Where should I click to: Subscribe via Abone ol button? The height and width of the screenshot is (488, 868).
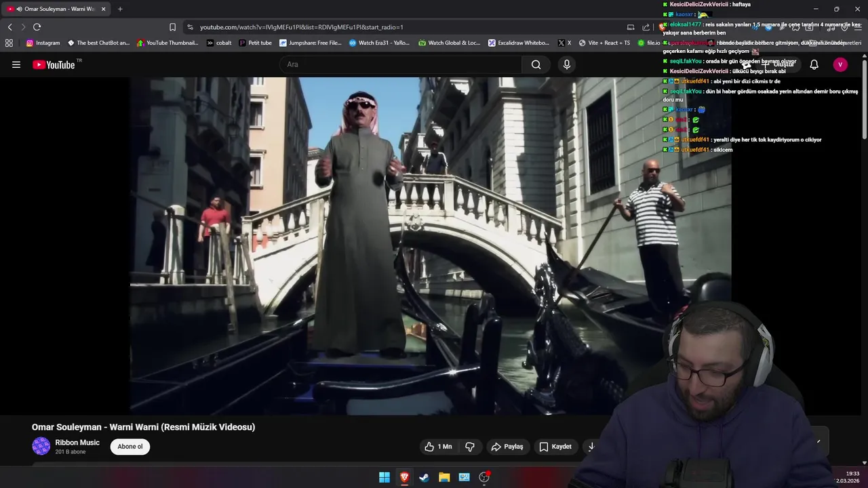coord(130,447)
